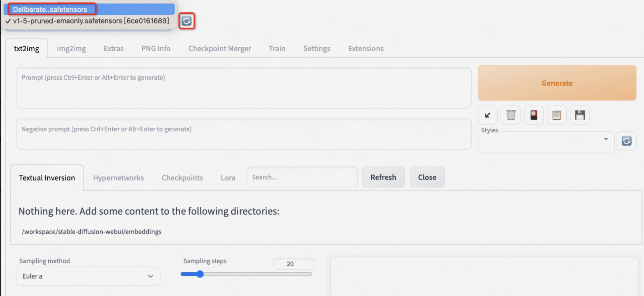The width and height of the screenshot is (644, 296).
Task: Click the trash bin clear prompt icon
Action: (x=511, y=115)
